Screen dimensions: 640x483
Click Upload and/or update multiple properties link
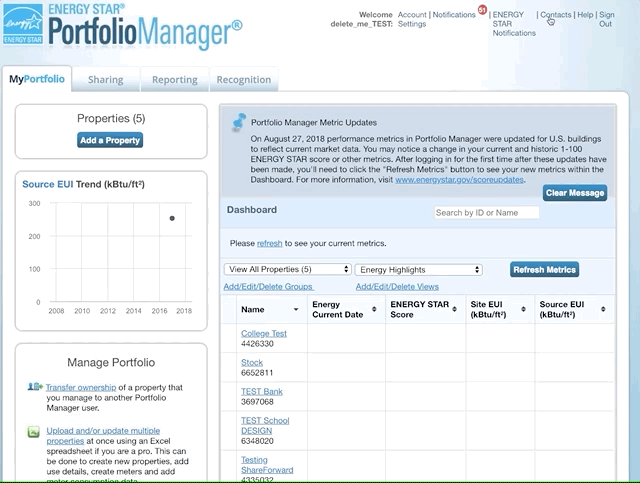coord(103,436)
